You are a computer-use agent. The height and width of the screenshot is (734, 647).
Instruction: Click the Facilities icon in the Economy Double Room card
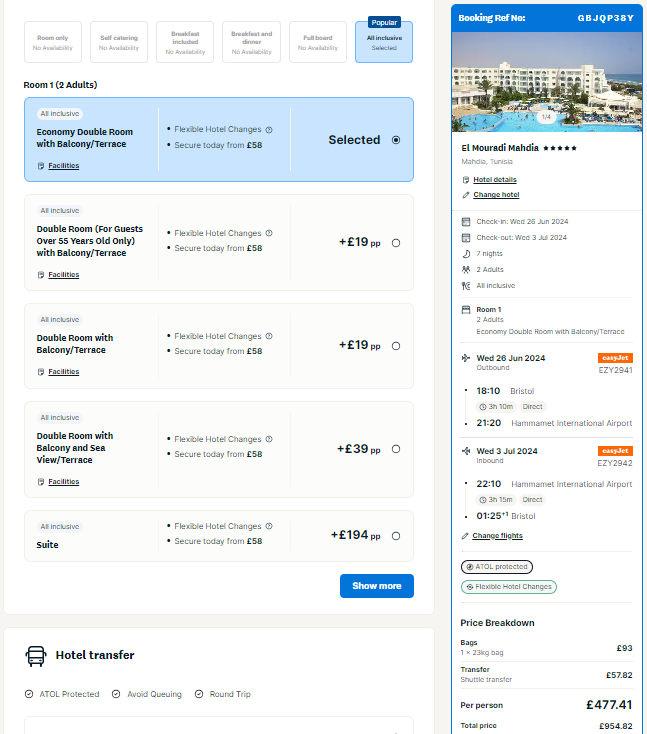click(41, 166)
